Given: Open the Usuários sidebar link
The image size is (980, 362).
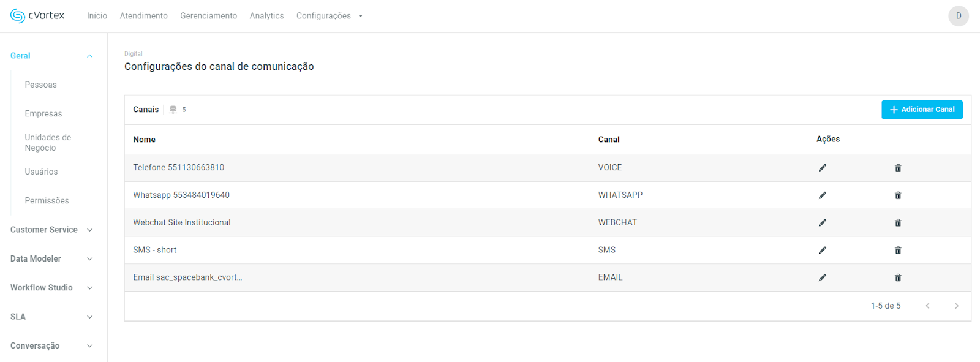Looking at the screenshot, I should click(x=41, y=172).
